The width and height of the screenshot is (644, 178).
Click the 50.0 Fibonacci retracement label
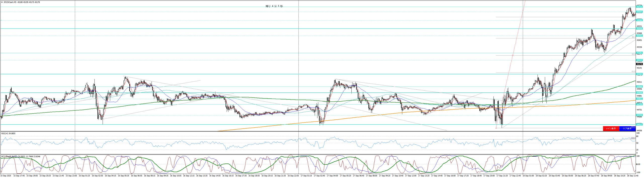[x=633, y=54]
